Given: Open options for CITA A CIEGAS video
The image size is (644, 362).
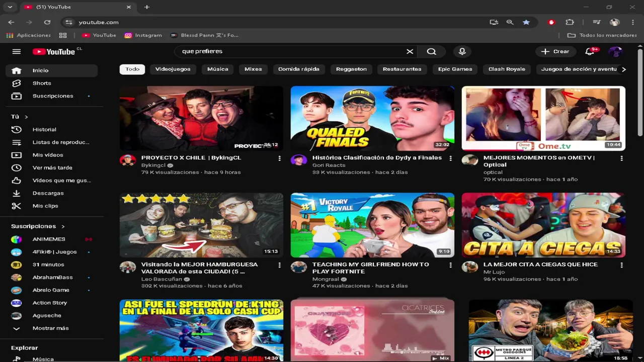Looking at the screenshot, I should tap(621, 265).
